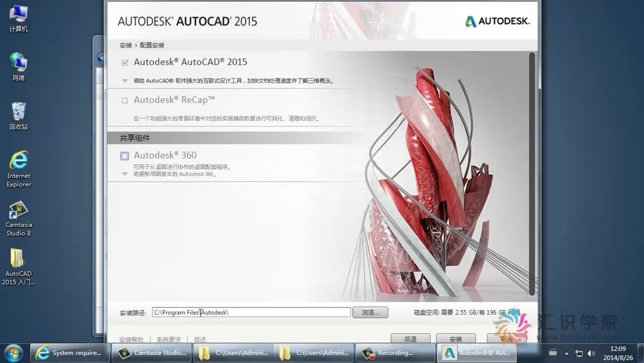Screen dimensions: 644x363
Task: Check the Autodesk 360 shared component
Action: click(123, 155)
